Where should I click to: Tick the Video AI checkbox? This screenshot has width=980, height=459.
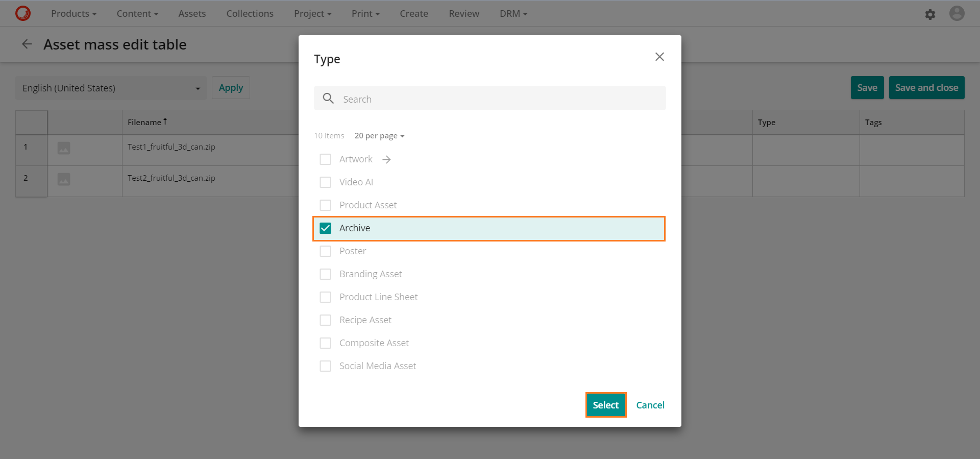pos(325,182)
